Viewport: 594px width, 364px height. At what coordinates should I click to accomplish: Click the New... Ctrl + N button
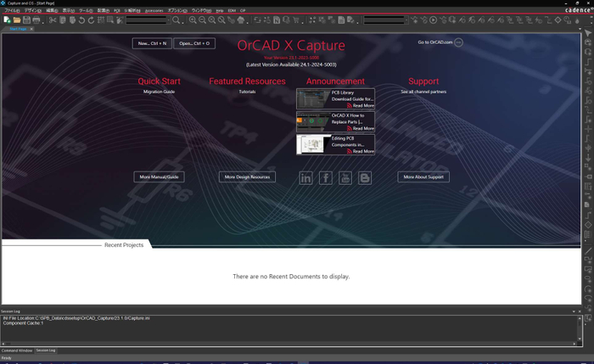(x=153, y=42)
